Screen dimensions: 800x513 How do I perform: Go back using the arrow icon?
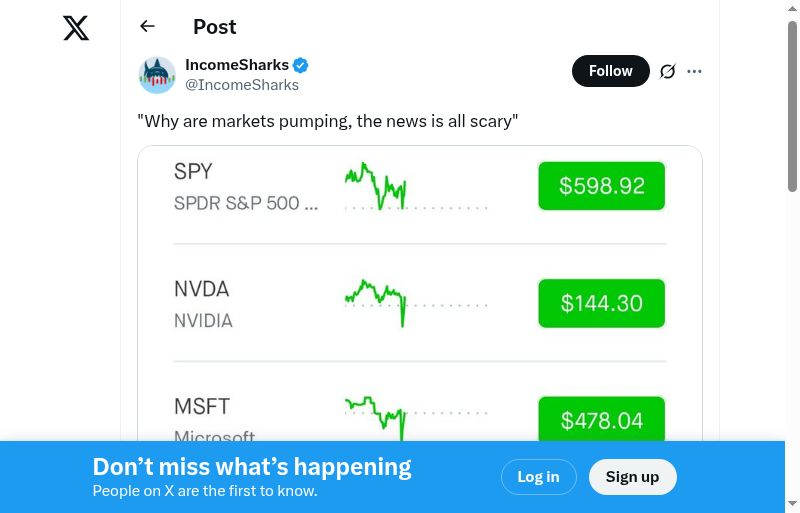point(148,27)
